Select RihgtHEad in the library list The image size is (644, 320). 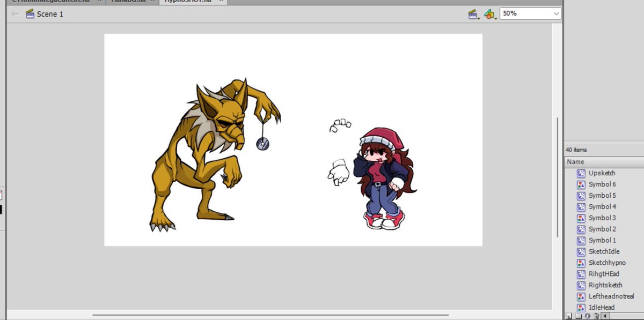(x=604, y=274)
